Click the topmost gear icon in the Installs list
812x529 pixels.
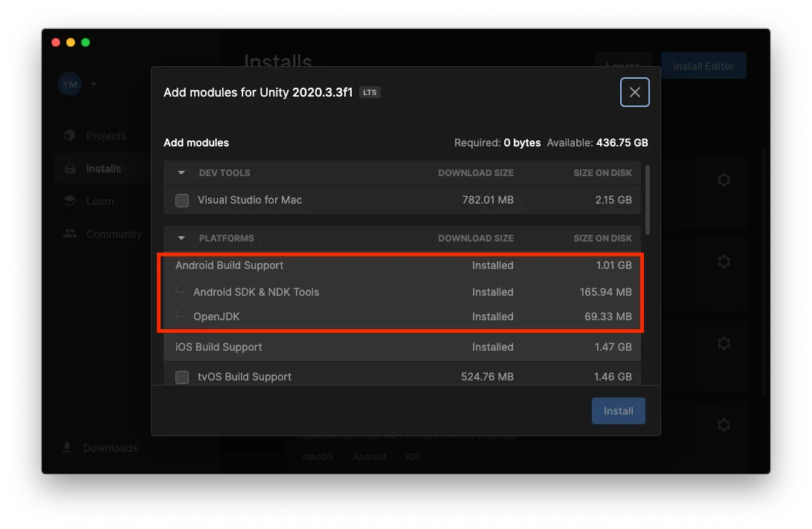point(724,180)
